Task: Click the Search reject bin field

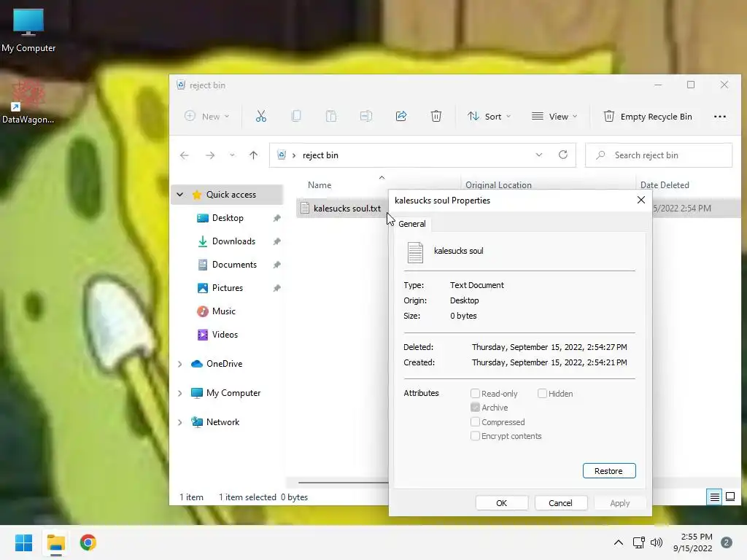Action: click(659, 155)
